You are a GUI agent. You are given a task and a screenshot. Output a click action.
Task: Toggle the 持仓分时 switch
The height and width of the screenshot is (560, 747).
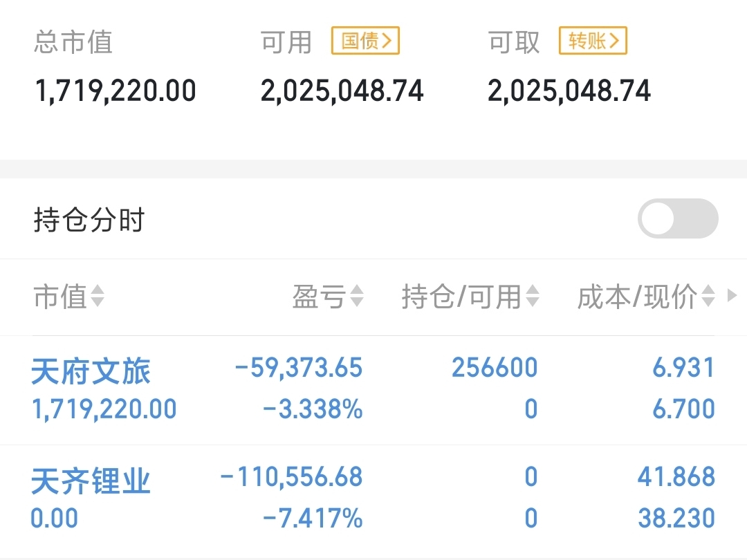(x=678, y=218)
